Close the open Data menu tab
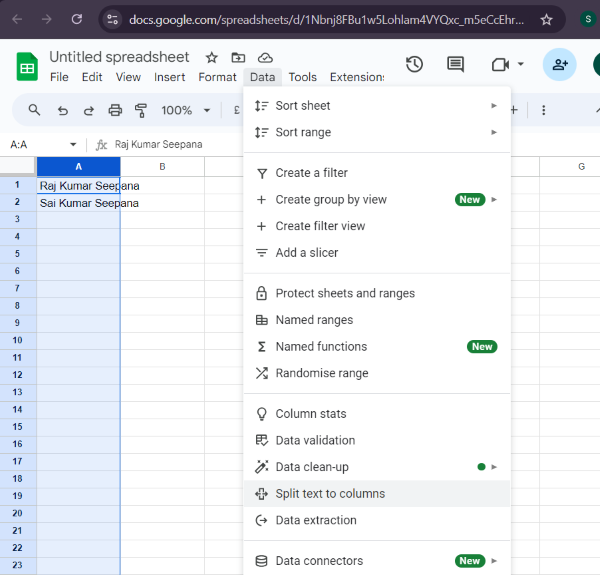600x575 pixels. coord(262,77)
